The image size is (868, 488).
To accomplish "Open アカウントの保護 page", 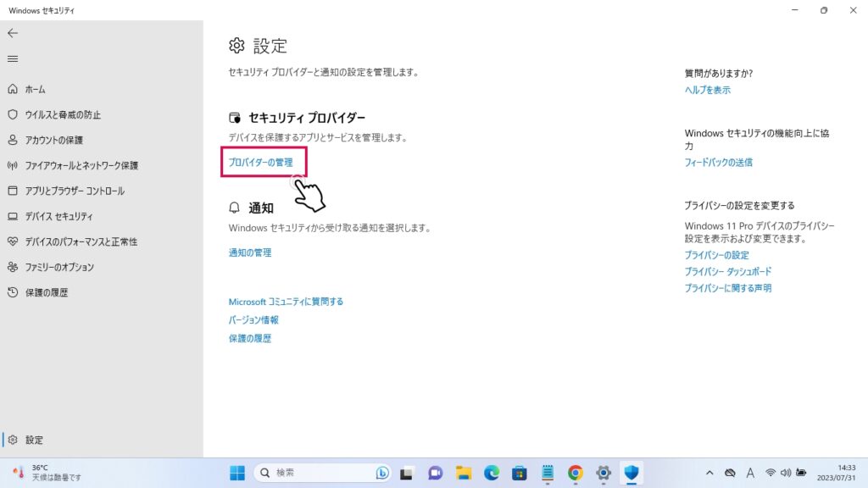I will tap(53, 140).
